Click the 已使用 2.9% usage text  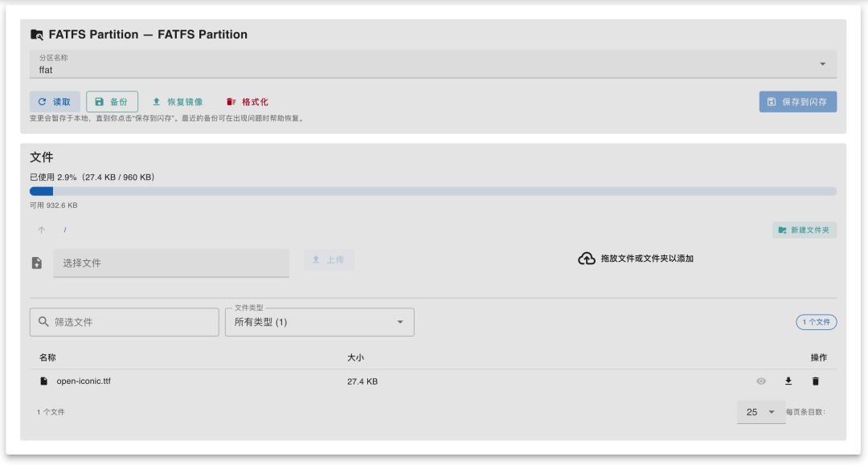pos(92,177)
